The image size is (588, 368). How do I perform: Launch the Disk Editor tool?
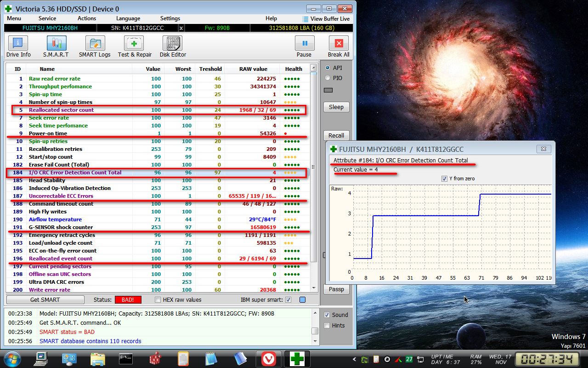click(173, 47)
